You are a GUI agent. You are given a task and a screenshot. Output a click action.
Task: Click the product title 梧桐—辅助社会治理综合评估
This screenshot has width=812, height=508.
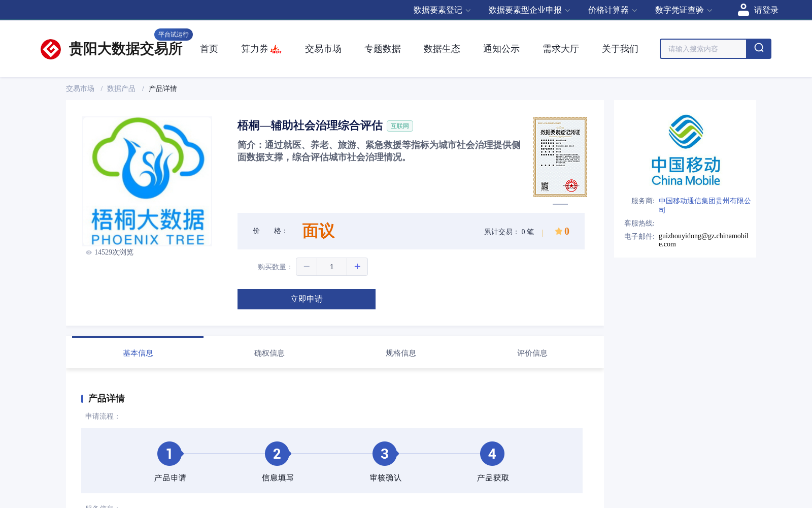tap(310, 125)
